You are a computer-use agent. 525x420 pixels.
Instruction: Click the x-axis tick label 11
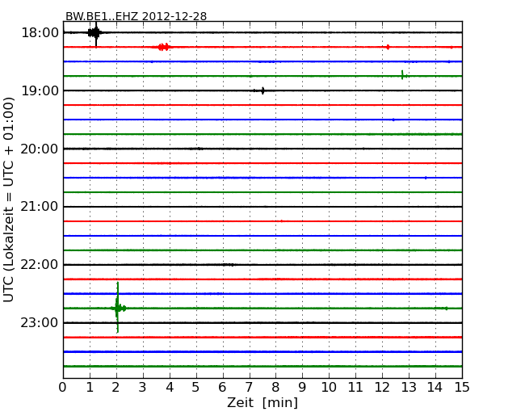[355, 387]
